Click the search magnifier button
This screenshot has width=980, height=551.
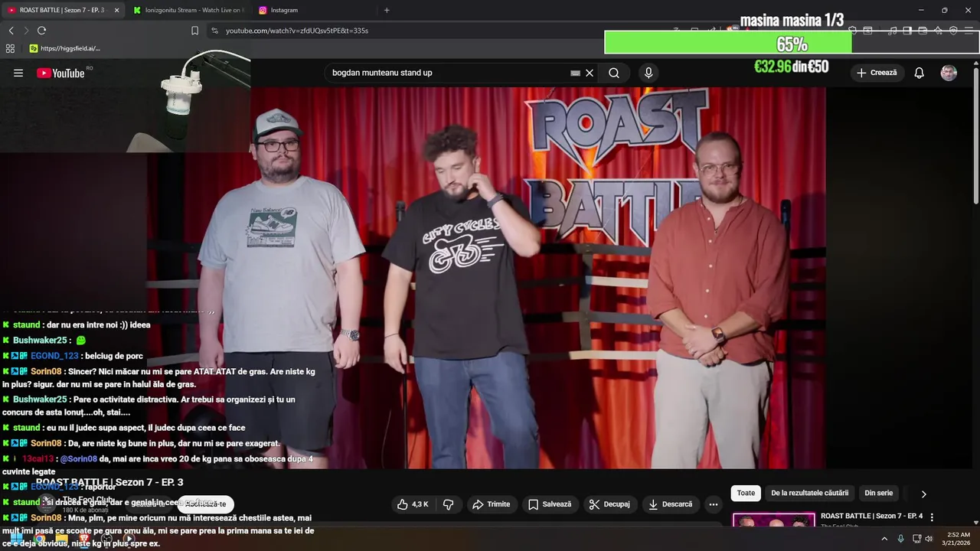pyautogui.click(x=614, y=73)
